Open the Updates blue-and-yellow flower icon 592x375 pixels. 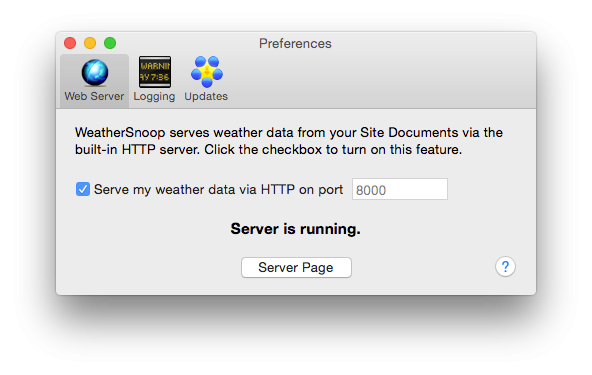(207, 72)
